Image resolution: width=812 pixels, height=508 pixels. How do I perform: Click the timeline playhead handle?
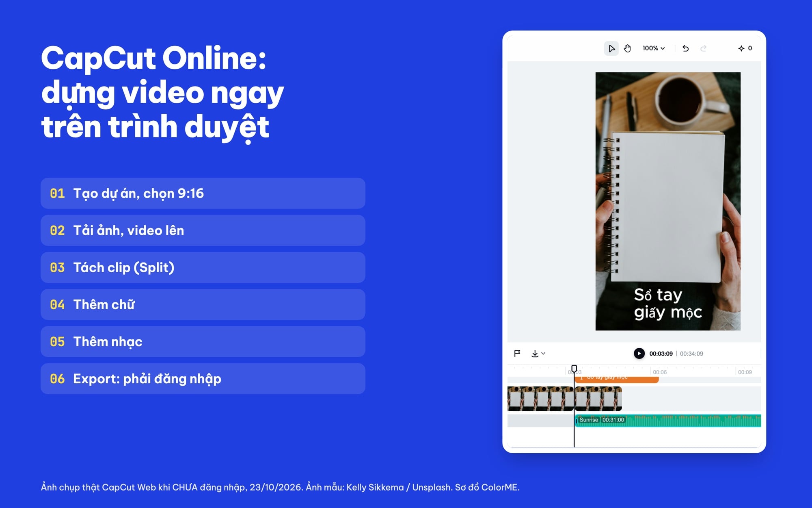pos(574,369)
